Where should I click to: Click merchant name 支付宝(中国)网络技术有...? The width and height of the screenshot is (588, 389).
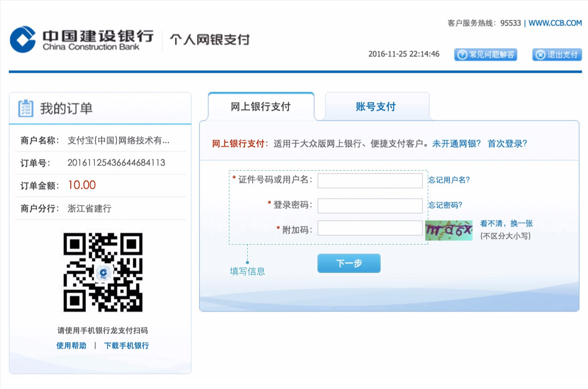tap(118, 140)
